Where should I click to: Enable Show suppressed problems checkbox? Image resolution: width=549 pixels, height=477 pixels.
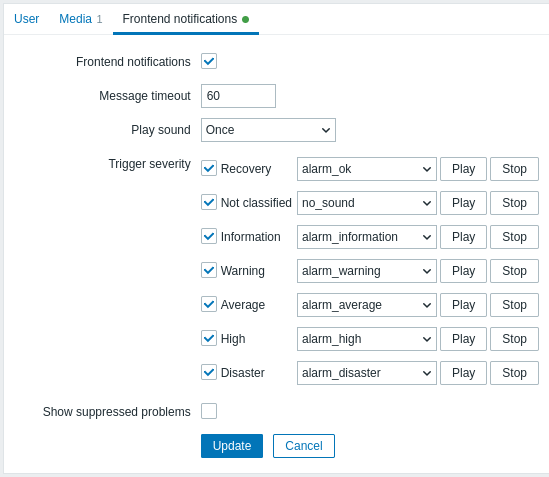[209, 411]
